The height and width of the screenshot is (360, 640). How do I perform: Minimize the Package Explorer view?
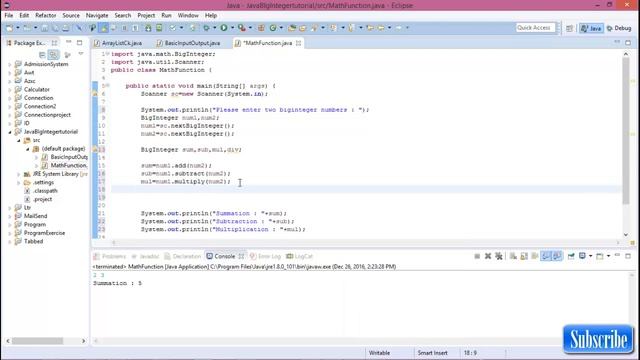point(69,42)
